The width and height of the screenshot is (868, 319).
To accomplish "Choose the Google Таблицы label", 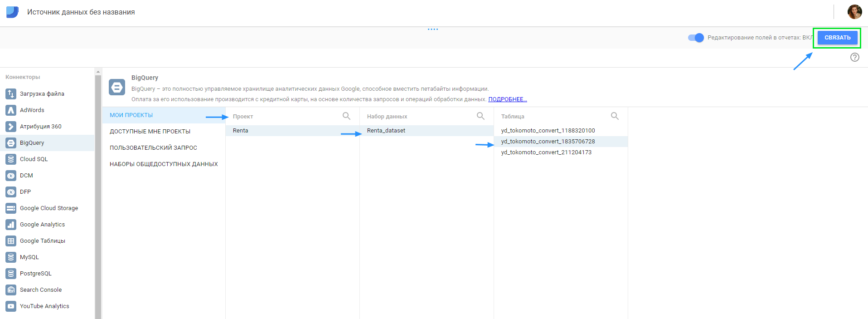I will pos(43,241).
